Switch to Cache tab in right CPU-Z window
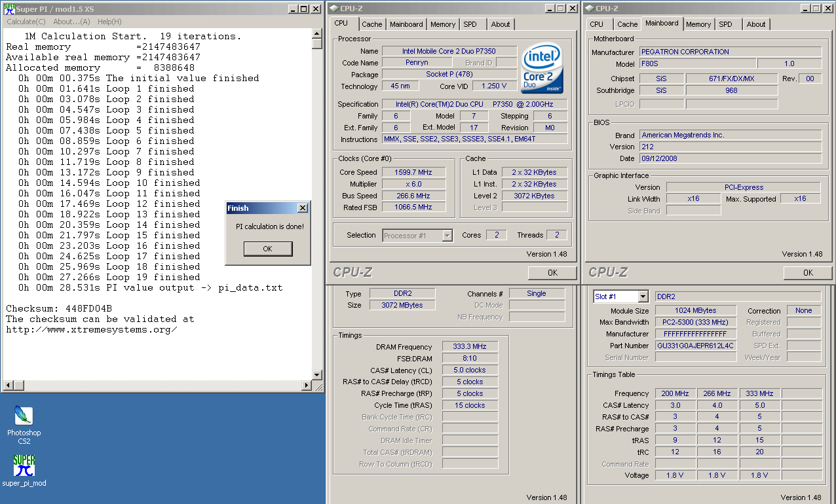 tap(628, 24)
